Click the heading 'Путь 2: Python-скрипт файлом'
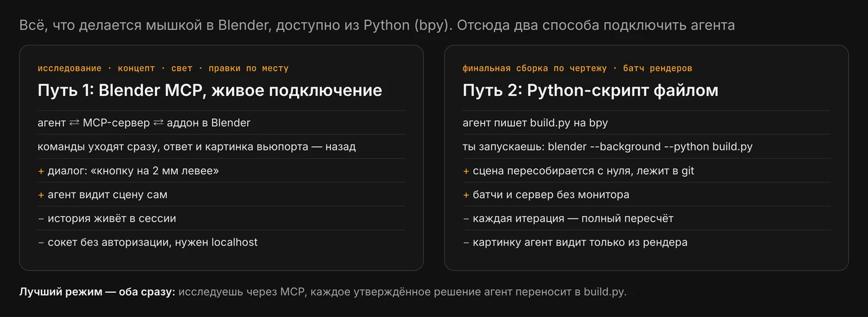868x317 pixels. tap(590, 90)
